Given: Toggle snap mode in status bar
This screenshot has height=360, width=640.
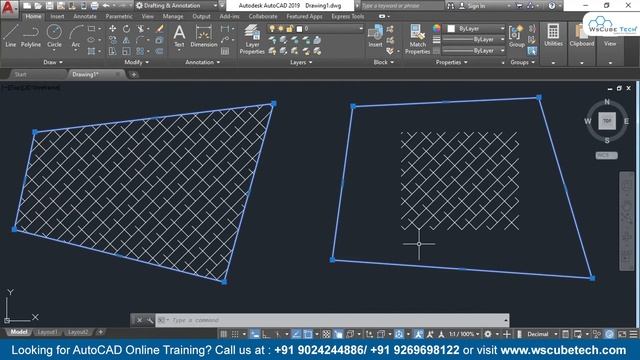Looking at the screenshot, I should pos(235,334).
